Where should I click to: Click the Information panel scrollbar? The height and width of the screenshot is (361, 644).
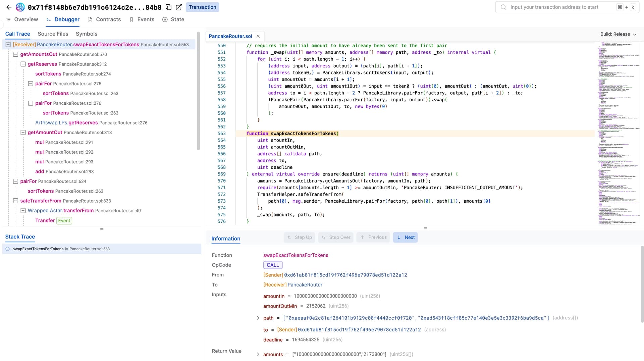642,284
